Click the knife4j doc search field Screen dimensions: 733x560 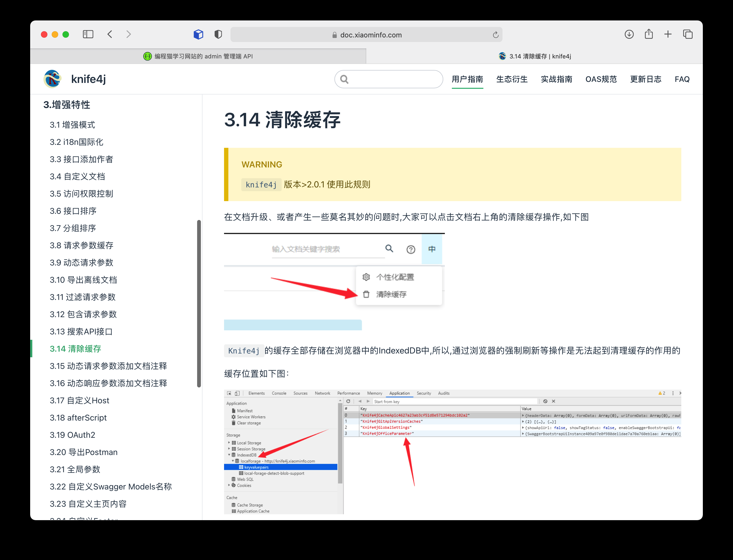pos(389,79)
